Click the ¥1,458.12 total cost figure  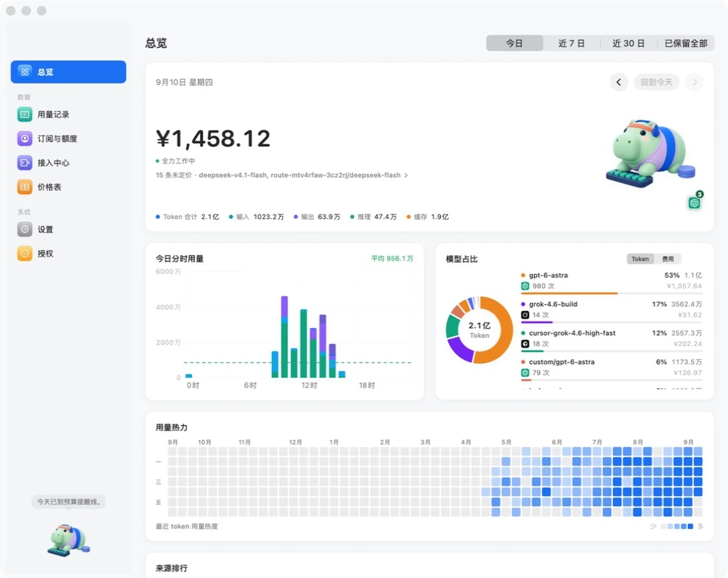click(213, 138)
